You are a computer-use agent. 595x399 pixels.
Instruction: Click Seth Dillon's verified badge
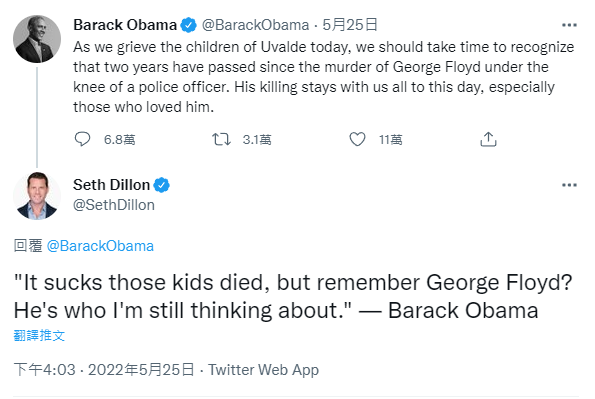(x=161, y=185)
